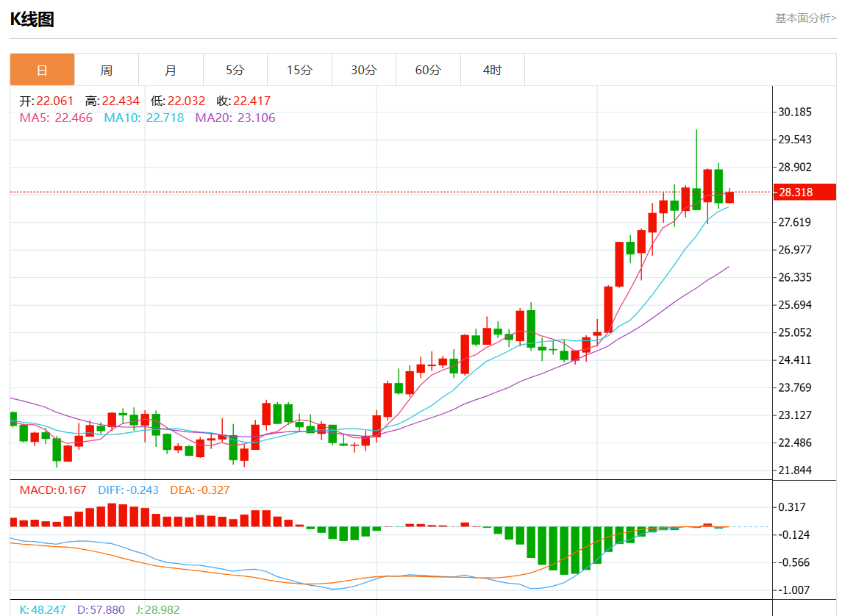
Task: Click the 29.543 price axis label
Action: [795, 140]
